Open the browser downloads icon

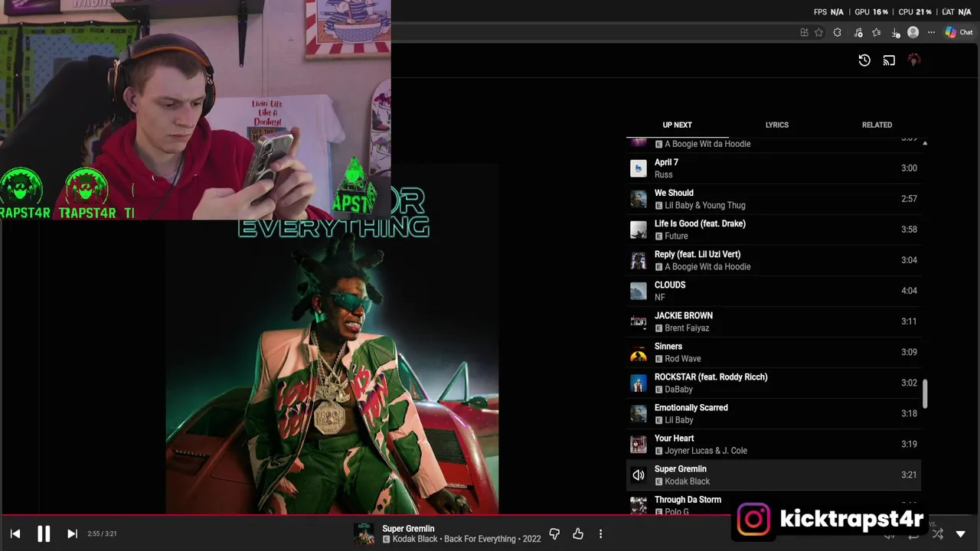click(x=895, y=32)
